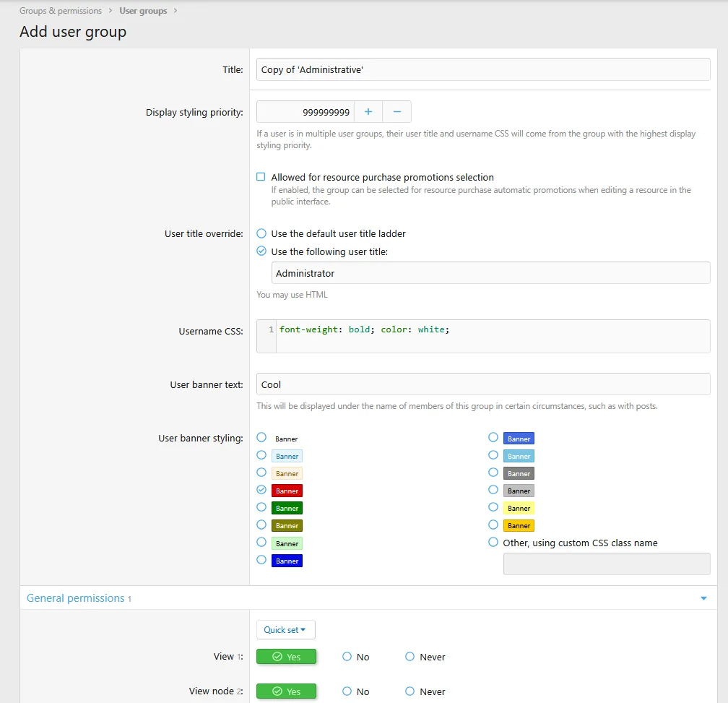
Task: Click the General permissions section heading
Action: [x=76, y=598]
